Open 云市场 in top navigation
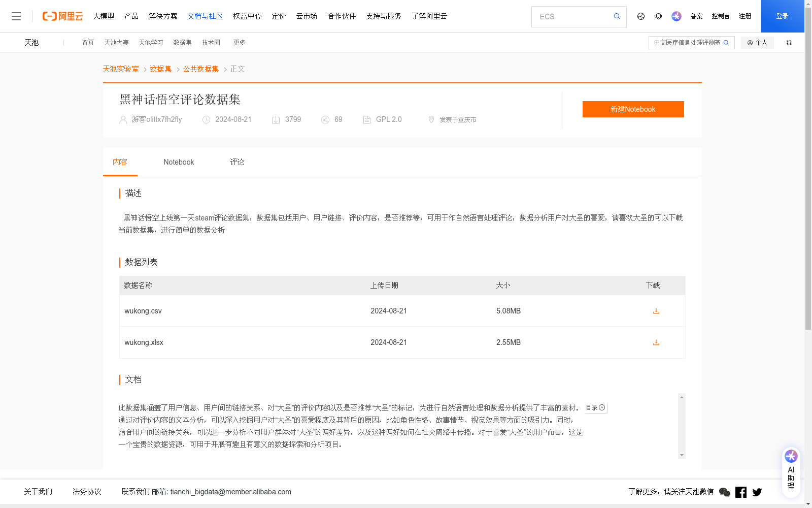Viewport: 812px width, 508px height. coord(307,16)
